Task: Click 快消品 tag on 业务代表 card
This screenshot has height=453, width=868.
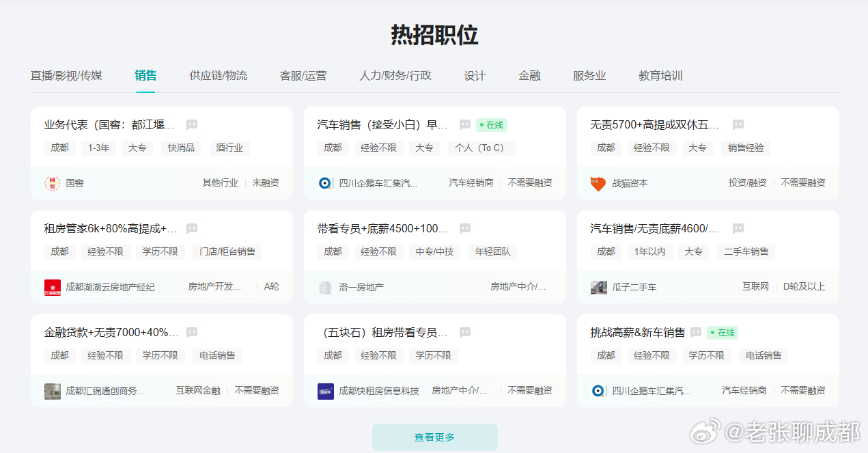Action: tap(181, 148)
